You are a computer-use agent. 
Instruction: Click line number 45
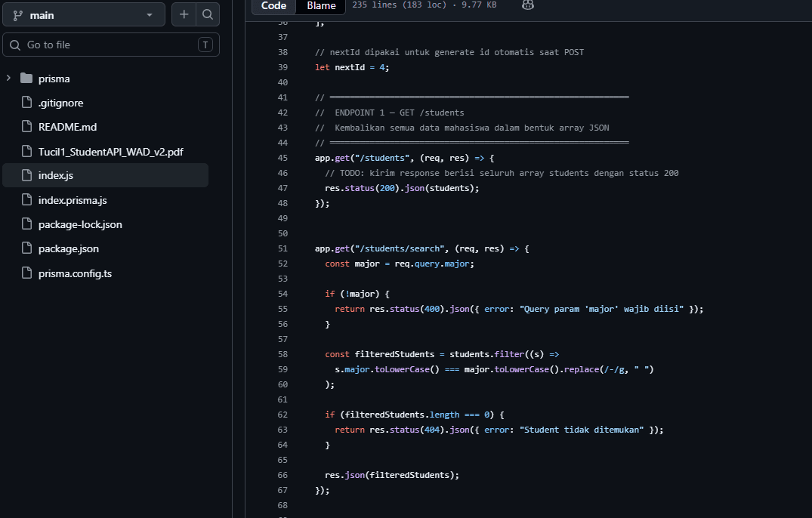(x=283, y=158)
